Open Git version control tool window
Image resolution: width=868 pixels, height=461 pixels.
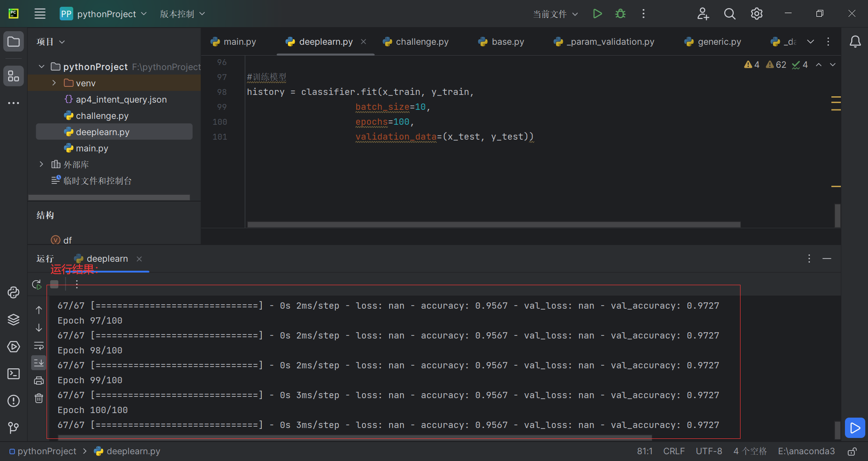pyautogui.click(x=14, y=428)
